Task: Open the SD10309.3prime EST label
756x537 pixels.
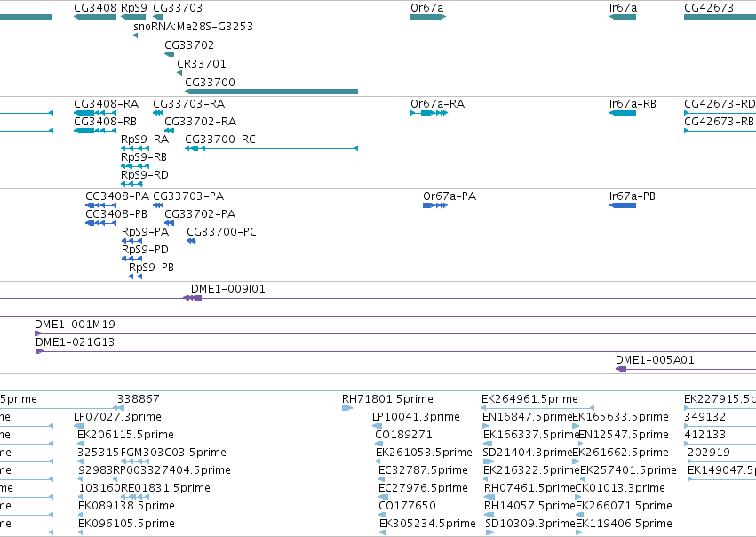Action: (x=530, y=524)
